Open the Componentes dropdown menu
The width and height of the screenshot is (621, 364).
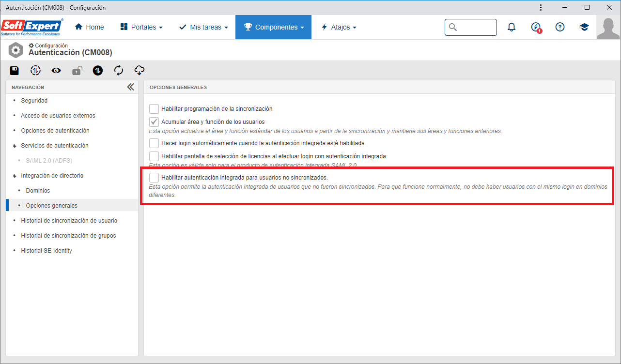tap(273, 27)
